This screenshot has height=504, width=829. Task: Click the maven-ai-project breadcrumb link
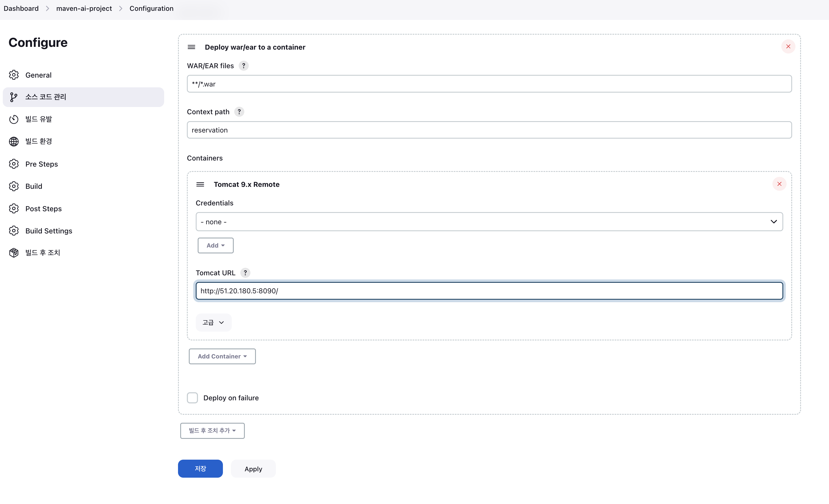pyautogui.click(x=84, y=8)
